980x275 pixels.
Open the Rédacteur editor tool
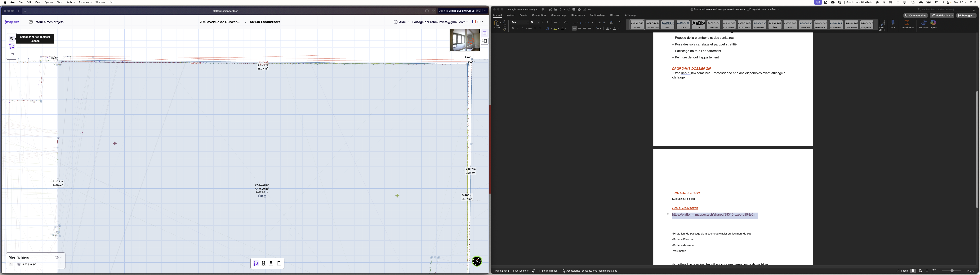(x=923, y=24)
